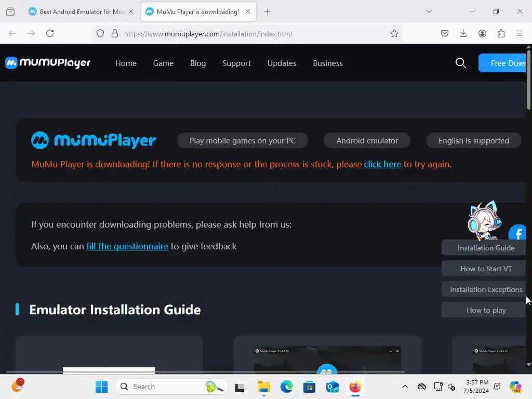Reload the current page
Image resolution: width=532 pixels, height=399 pixels.
tap(50, 33)
